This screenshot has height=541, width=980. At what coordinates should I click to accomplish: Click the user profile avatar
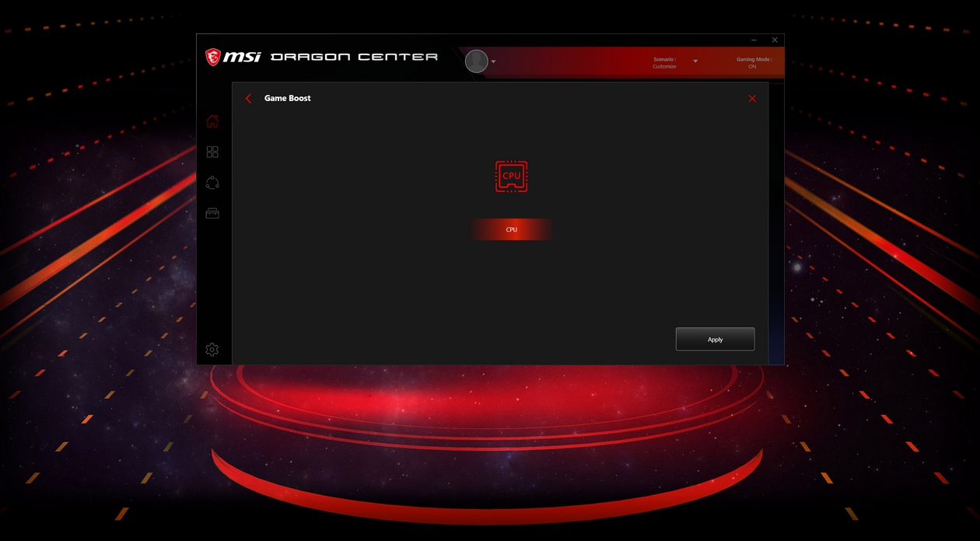[x=476, y=61]
